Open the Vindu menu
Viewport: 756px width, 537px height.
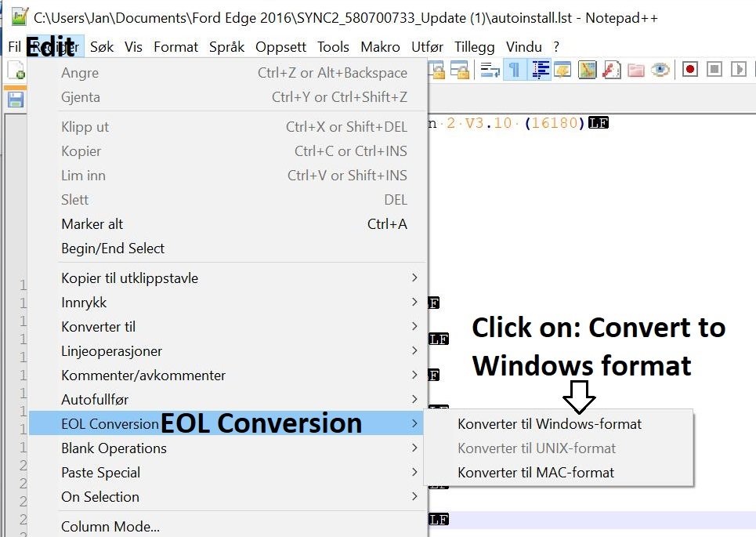tap(523, 47)
